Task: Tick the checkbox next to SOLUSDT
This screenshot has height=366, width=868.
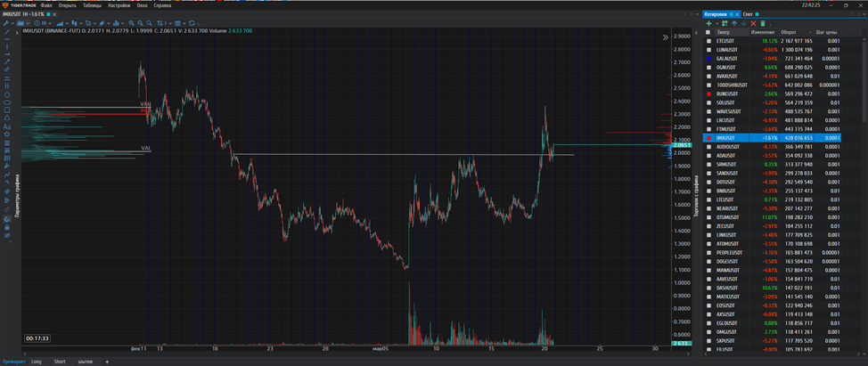Action: pyautogui.click(x=708, y=102)
